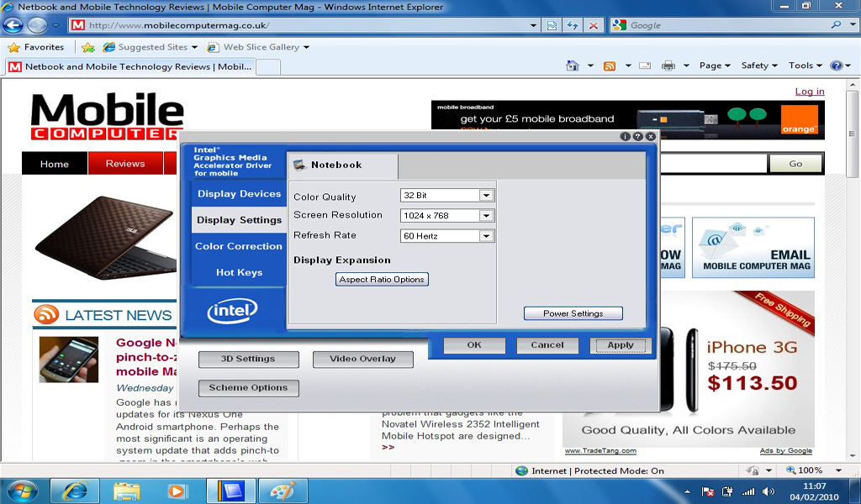The image size is (861, 504).
Task: Switch to the Display Devices section
Action: click(239, 193)
